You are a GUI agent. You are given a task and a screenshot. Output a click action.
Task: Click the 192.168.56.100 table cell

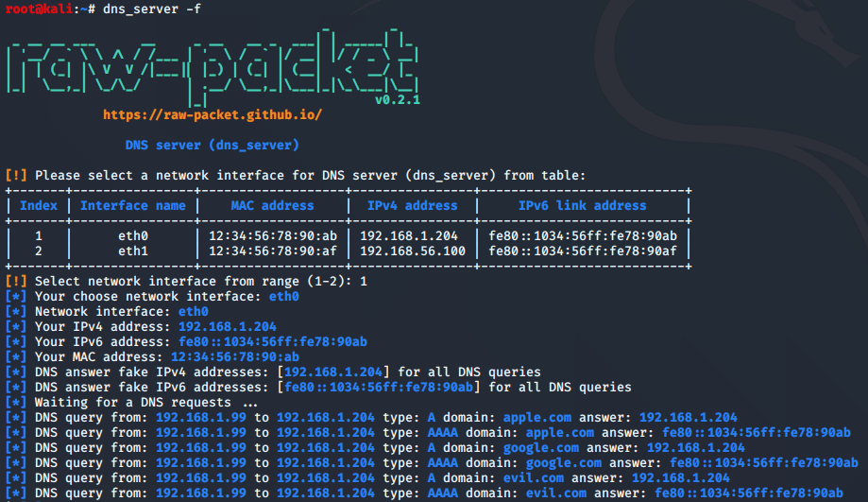pos(413,251)
